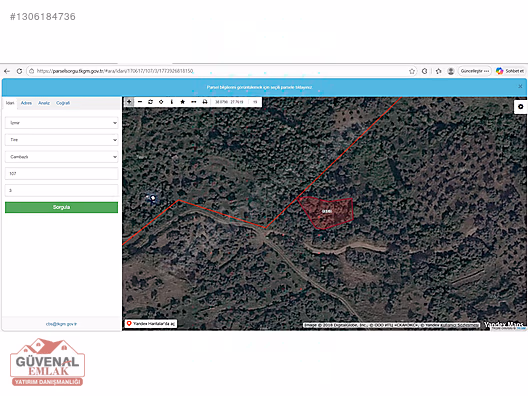Click the locate position target icon
Screen dimensions: 528x396
point(161,102)
